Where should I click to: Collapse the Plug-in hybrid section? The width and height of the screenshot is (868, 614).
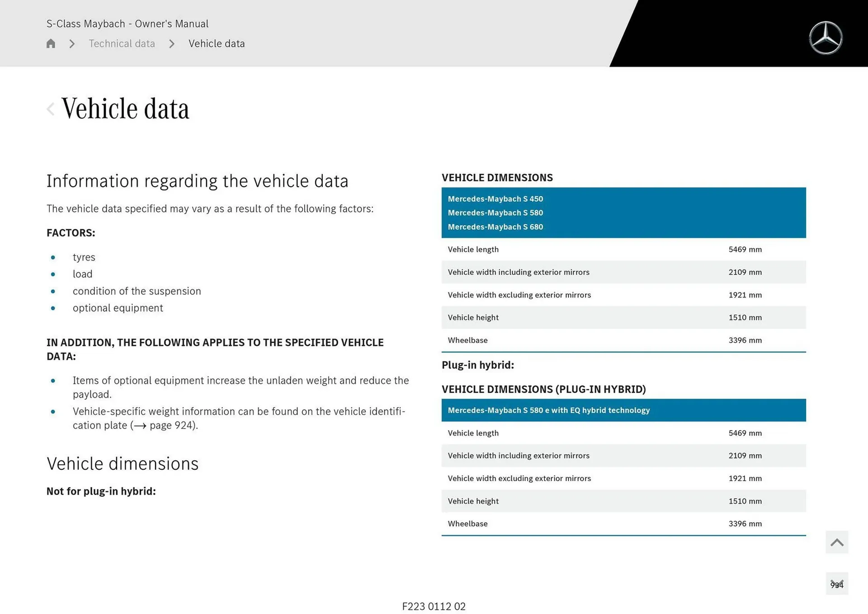[478, 365]
